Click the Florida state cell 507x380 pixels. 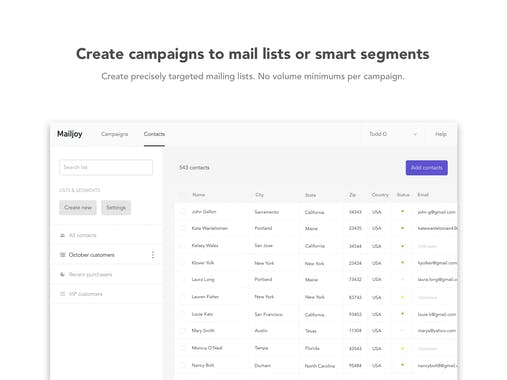(312, 348)
